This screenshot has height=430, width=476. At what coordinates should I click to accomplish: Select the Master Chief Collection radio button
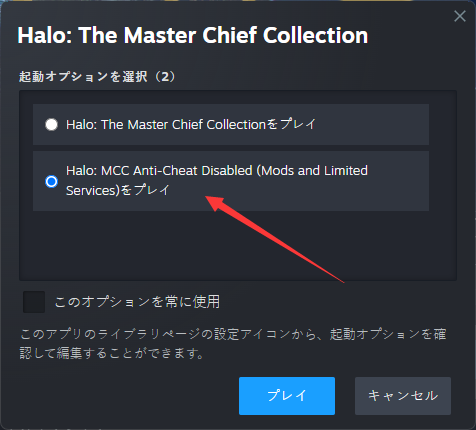pyautogui.click(x=51, y=124)
